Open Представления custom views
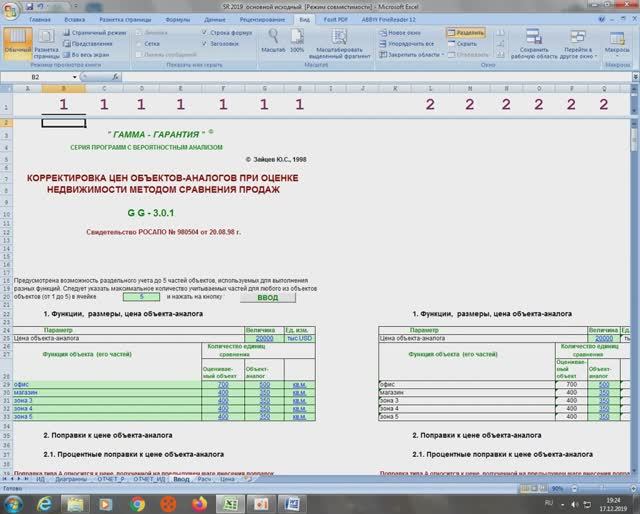640x514 pixels. (x=88, y=43)
